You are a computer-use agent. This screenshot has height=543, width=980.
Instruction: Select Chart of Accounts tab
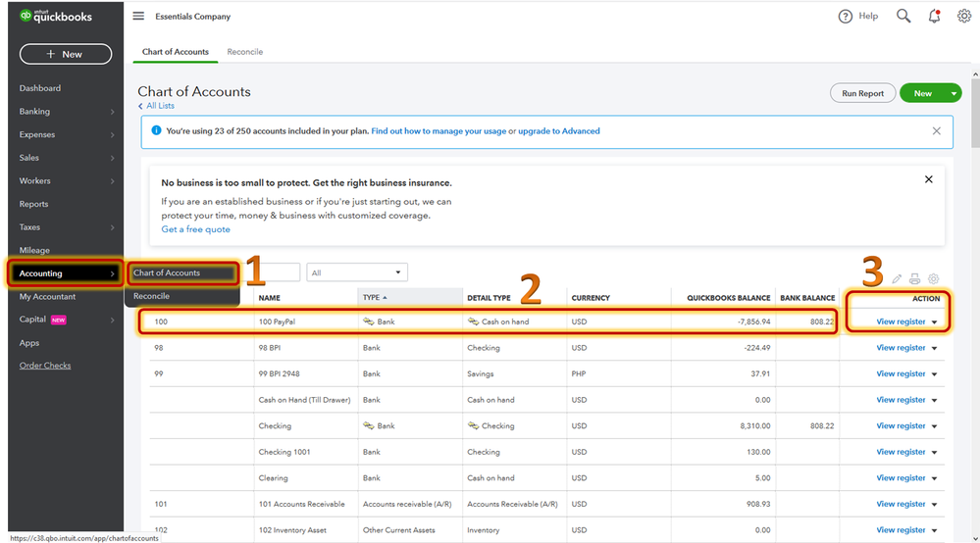pyautogui.click(x=176, y=52)
